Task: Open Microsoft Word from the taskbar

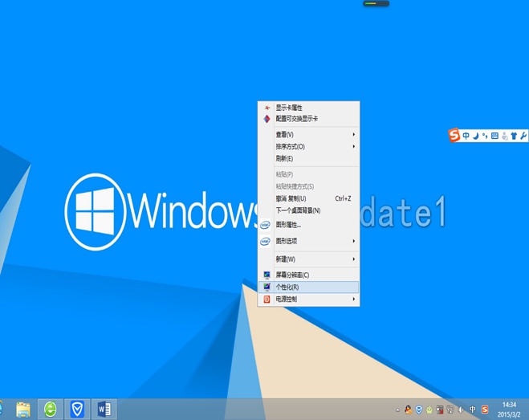Action: pyautogui.click(x=104, y=410)
